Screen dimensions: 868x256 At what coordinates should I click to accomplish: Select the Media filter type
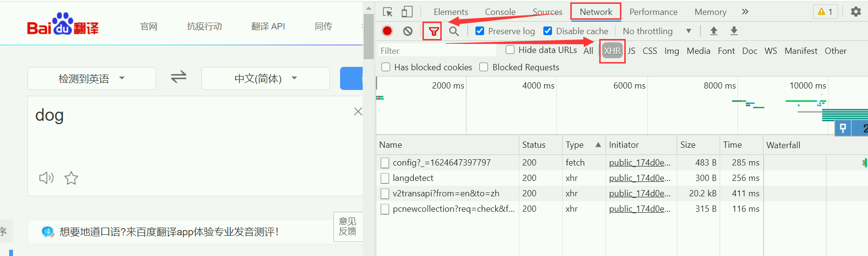(698, 51)
